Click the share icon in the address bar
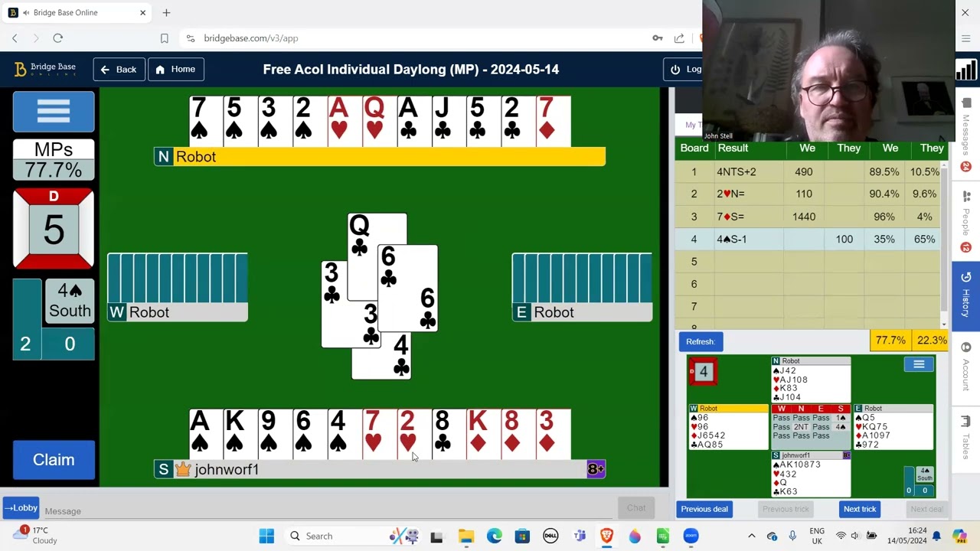The image size is (980, 551). point(679,38)
